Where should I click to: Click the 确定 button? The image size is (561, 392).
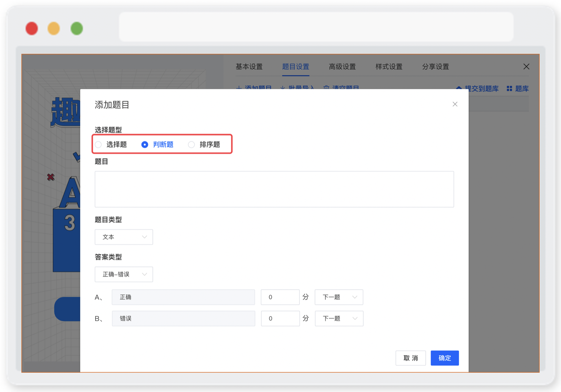click(445, 358)
